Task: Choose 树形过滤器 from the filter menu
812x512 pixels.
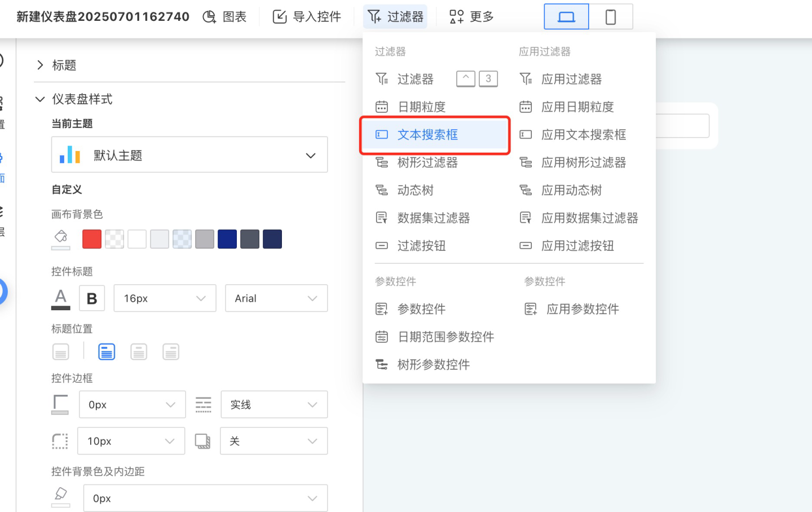Action: coord(427,162)
